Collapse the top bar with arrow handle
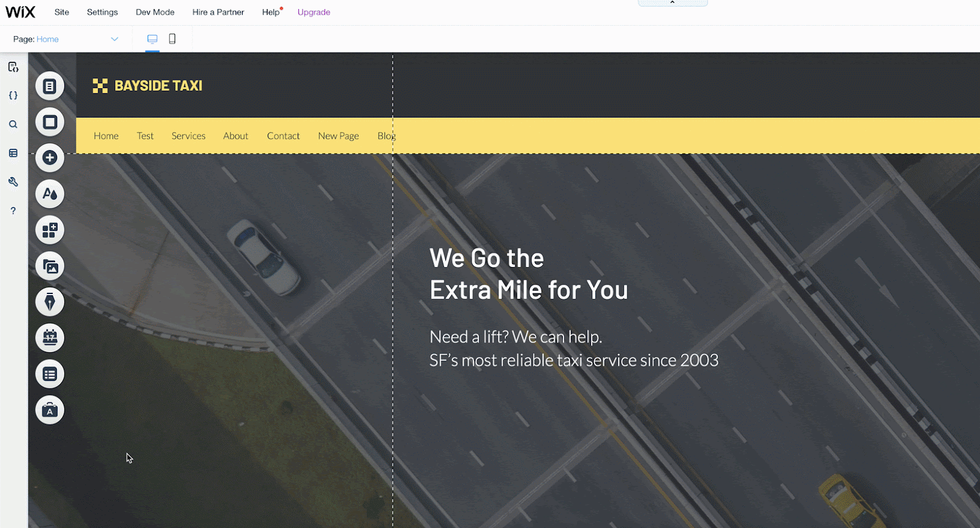The width and height of the screenshot is (980, 528). 673,3
